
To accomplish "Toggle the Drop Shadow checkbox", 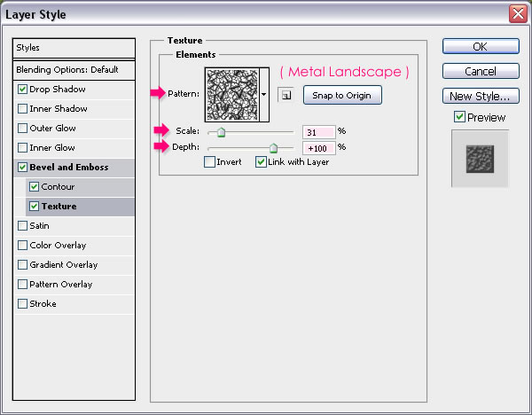I will point(22,90).
